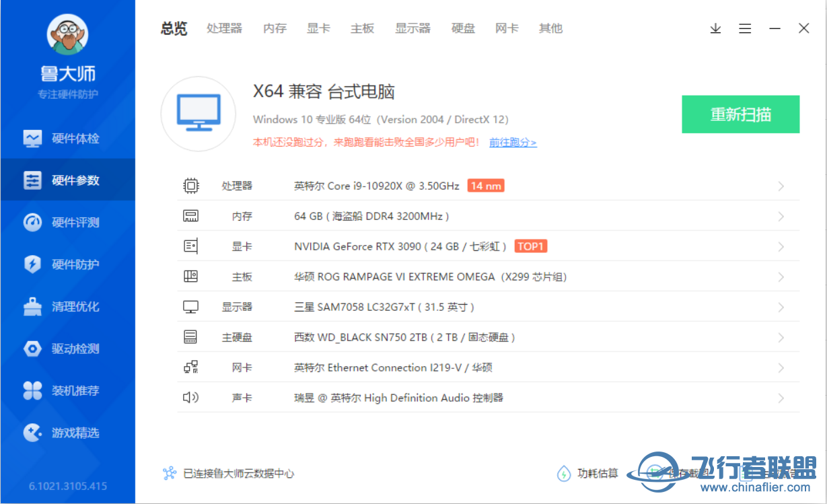Screen dimensions: 827x504
Task: Switch to the 内存 tab
Action: (275, 28)
